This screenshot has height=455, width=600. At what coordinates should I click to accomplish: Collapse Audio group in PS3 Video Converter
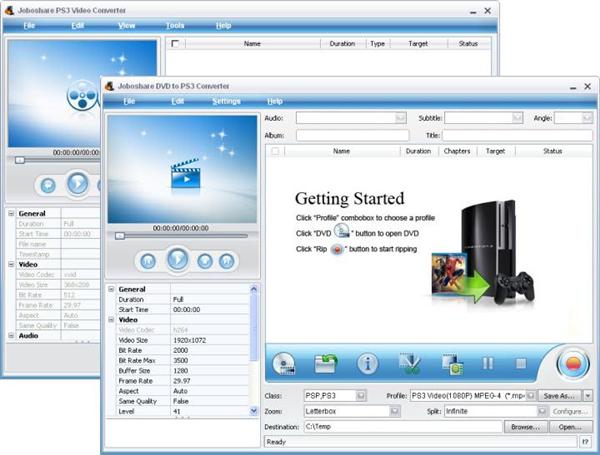pyautogui.click(x=11, y=336)
